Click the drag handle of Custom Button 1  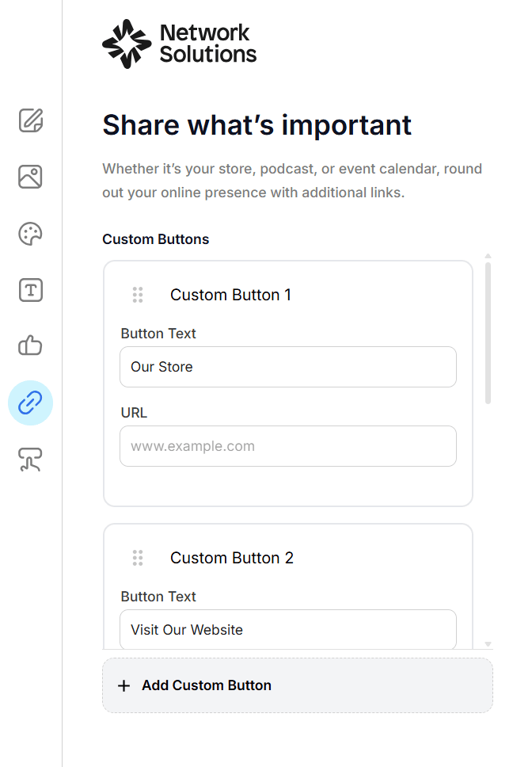(138, 294)
